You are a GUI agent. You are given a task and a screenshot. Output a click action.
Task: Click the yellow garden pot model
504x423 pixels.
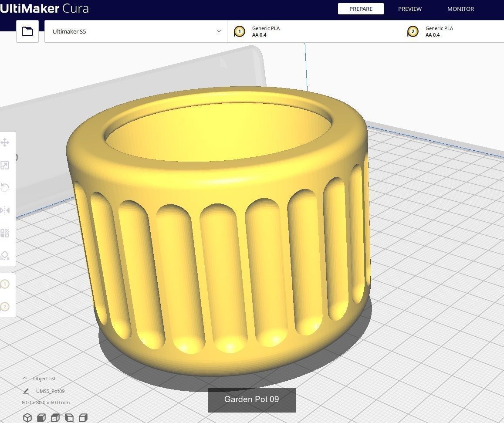coord(219,231)
